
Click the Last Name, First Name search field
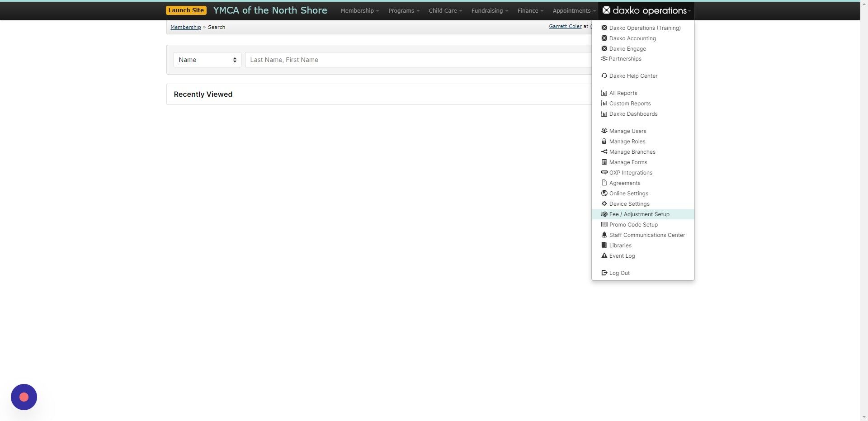click(418, 60)
